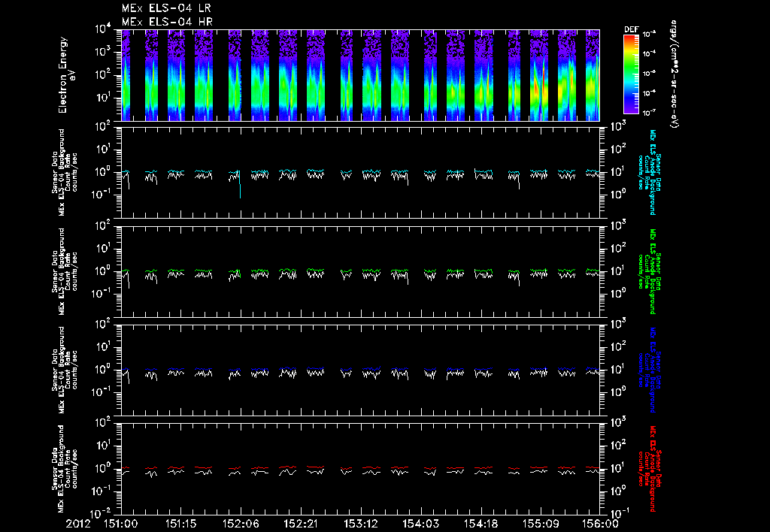Click the 'ergs/(cm**2-sr-sec-eV)' color bar unit label
Screen dimensions: 770x532
675,74
